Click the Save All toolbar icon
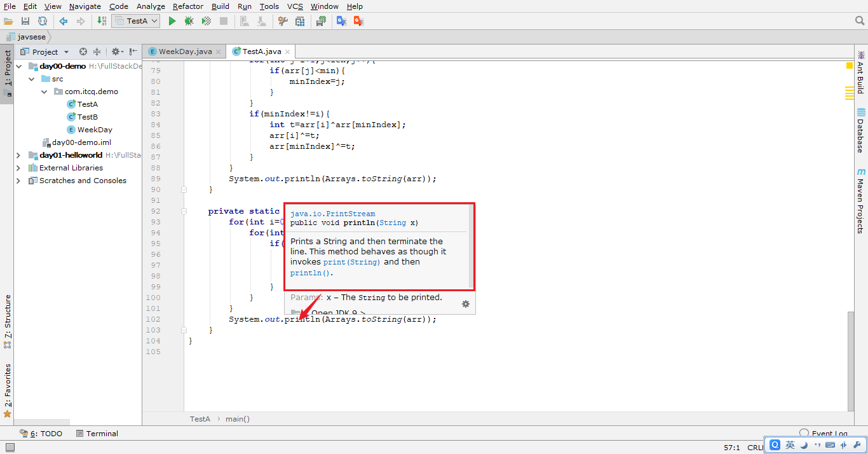The height and width of the screenshot is (454, 868). (25, 21)
